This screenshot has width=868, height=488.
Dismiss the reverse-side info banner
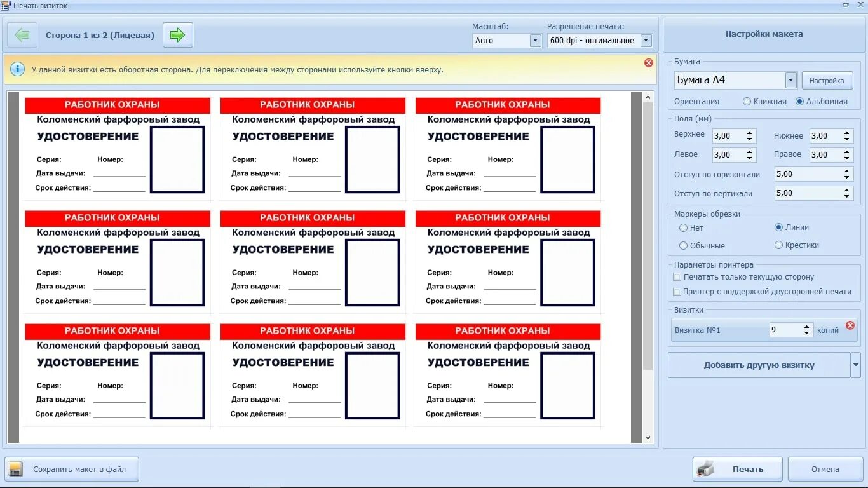pos(649,63)
